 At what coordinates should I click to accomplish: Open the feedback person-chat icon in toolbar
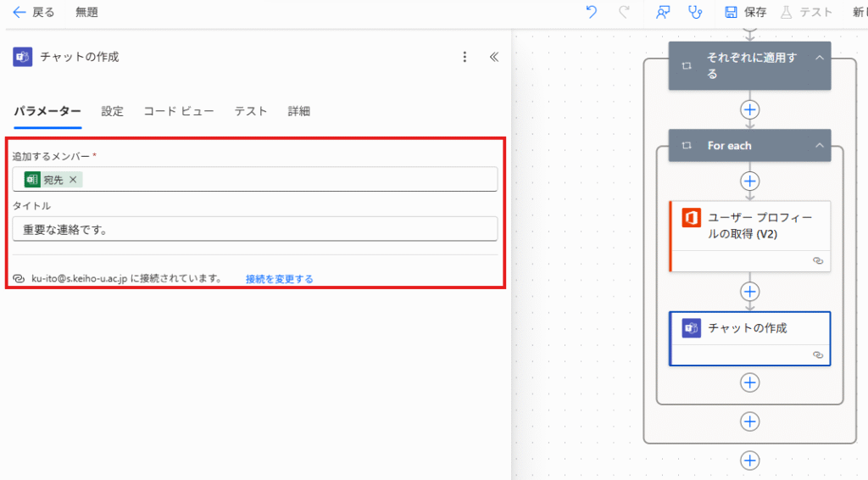point(663,12)
